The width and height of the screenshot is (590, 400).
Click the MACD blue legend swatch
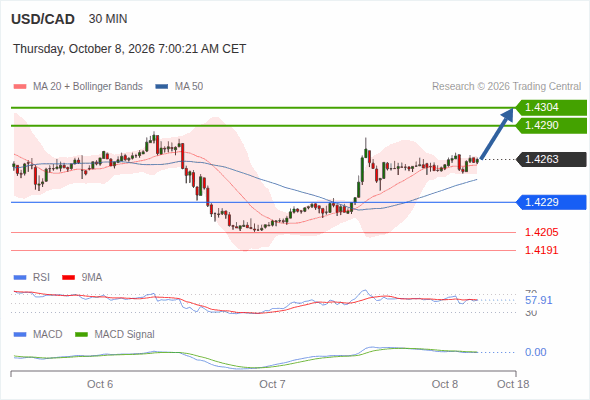(x=20, y=335)
